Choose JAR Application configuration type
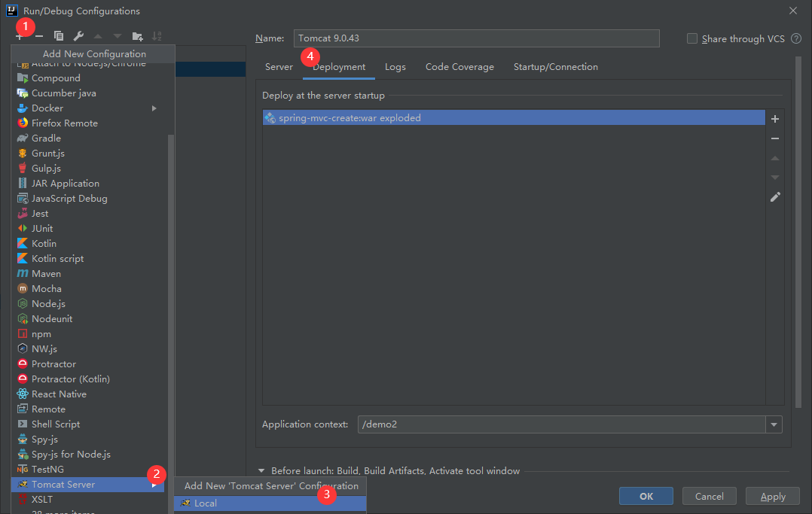812x514 pixels. pos(88,183)
